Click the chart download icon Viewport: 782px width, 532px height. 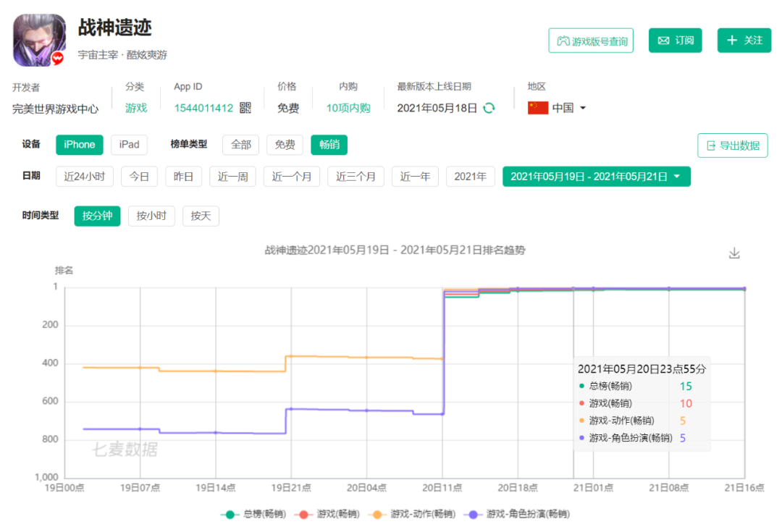734,253
